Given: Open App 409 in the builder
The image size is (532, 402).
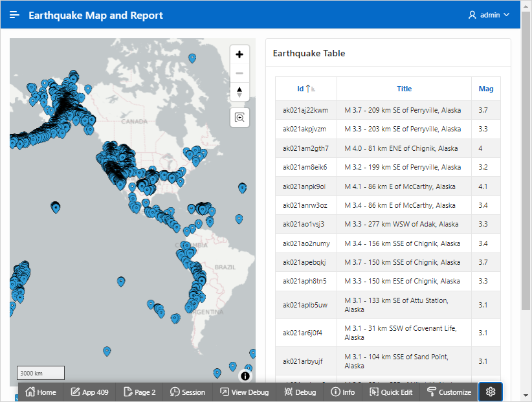Looking at the screenshot, I should coord(89,392).
